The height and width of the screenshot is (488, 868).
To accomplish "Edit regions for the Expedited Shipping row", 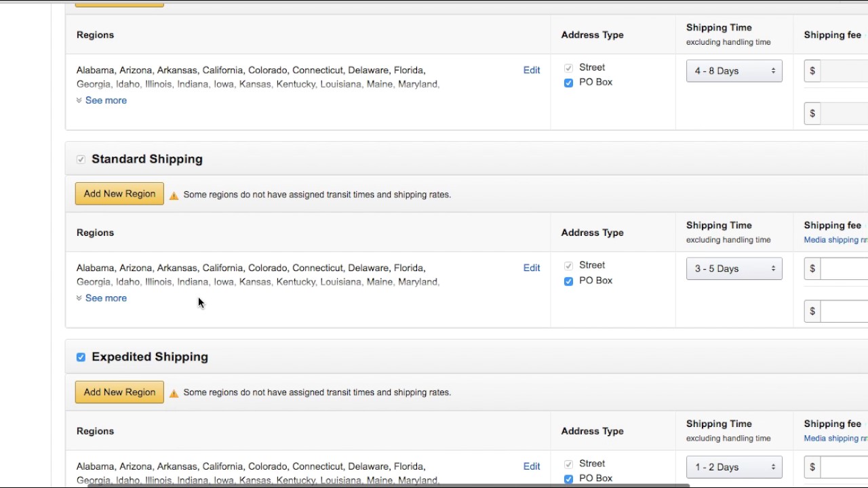I will pos(532,466).
